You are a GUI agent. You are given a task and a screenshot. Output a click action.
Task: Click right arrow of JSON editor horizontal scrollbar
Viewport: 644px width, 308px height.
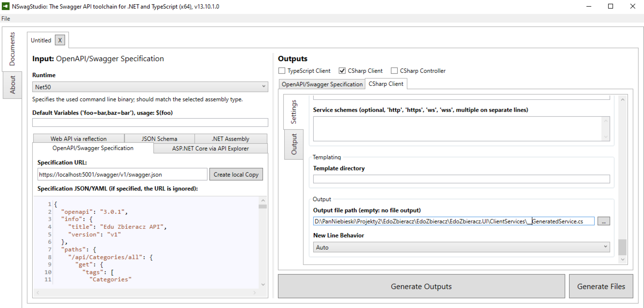255,293
